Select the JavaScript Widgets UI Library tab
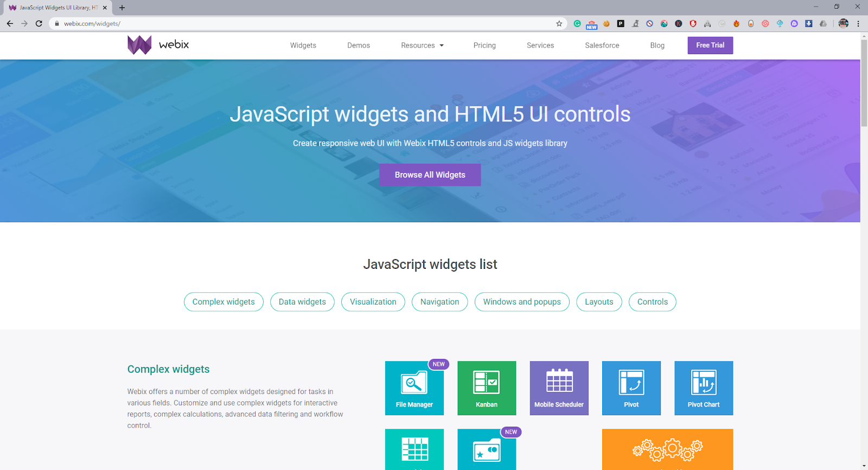 point(56,8)
